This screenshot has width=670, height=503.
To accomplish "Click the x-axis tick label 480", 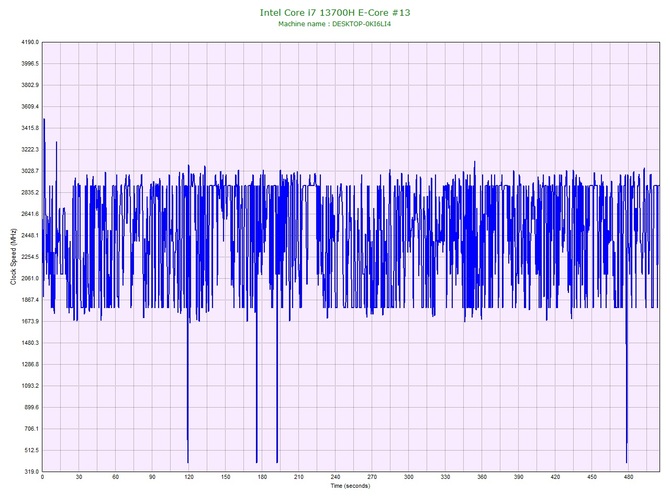I will pos(629,477).
